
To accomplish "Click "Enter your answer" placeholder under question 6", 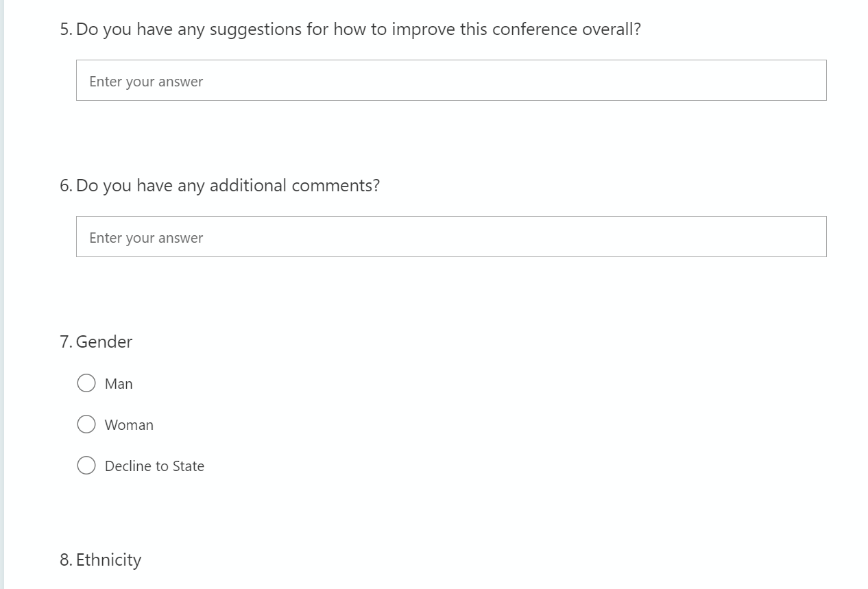I will coord(146,238).
